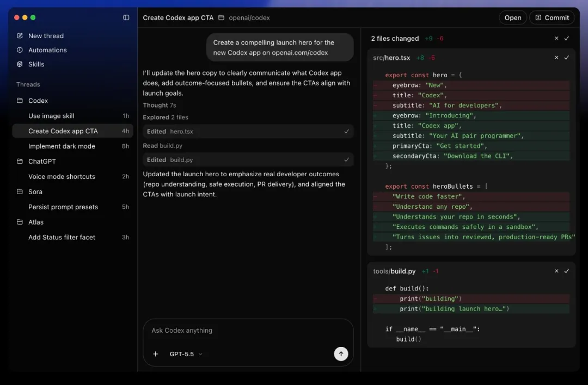Click the added line 'secondaryCta: "Download the CLI"'
The image size is (588, 385).
pyautogui.click(x=471, y=156)
